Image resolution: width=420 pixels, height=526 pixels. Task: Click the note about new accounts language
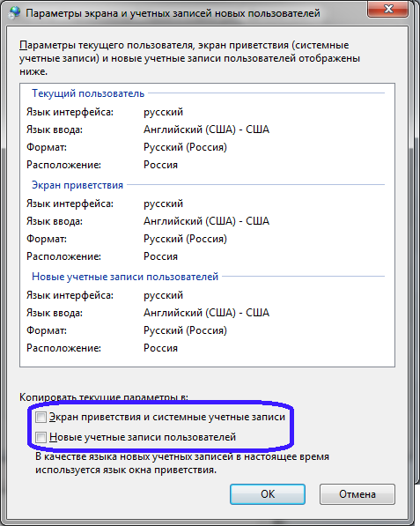pyautogui.click(x=182, y=463)
